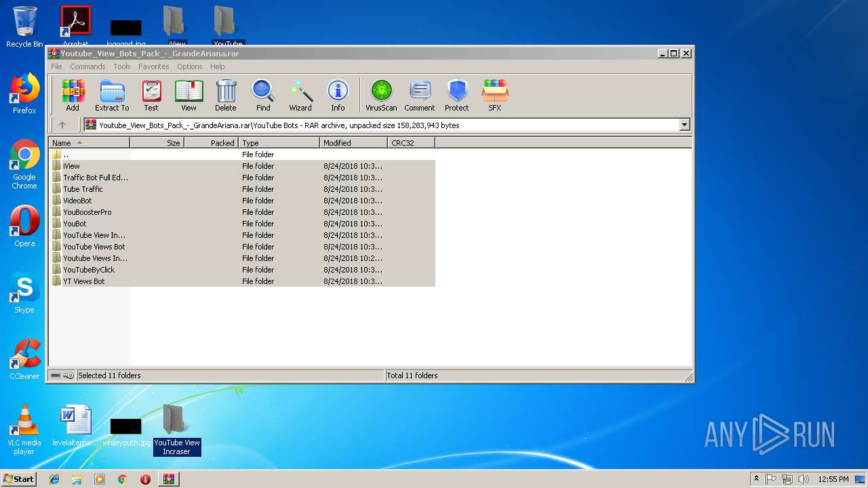Viewport: 868px width, 488px height.
Task: Sort by Size column header
Action: tap(157, 143)
